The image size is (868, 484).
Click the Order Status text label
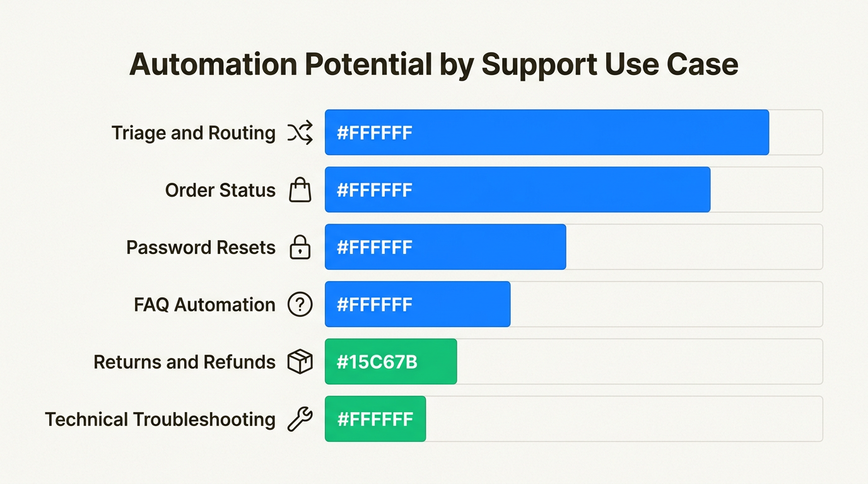pyautogui.click(x=220, y=190)
